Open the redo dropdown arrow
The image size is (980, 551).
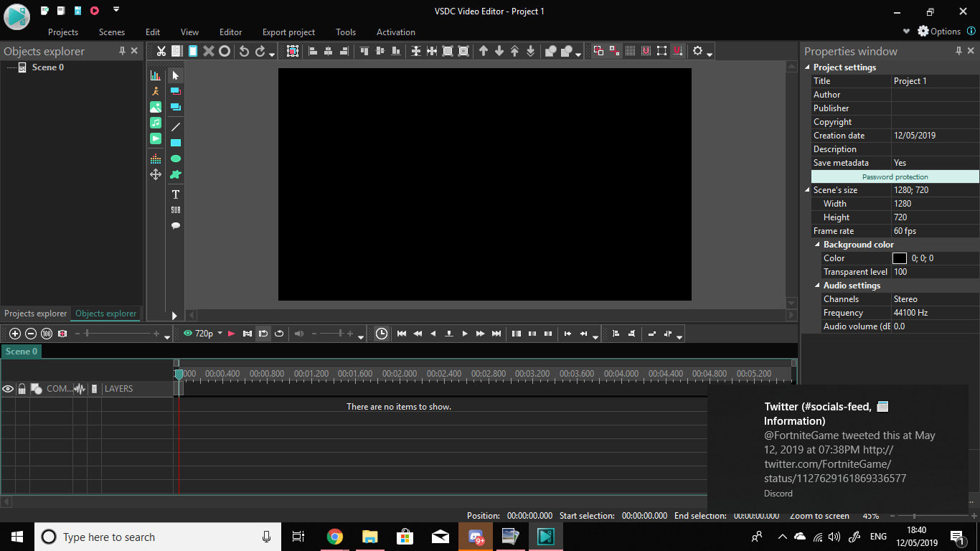272,54
